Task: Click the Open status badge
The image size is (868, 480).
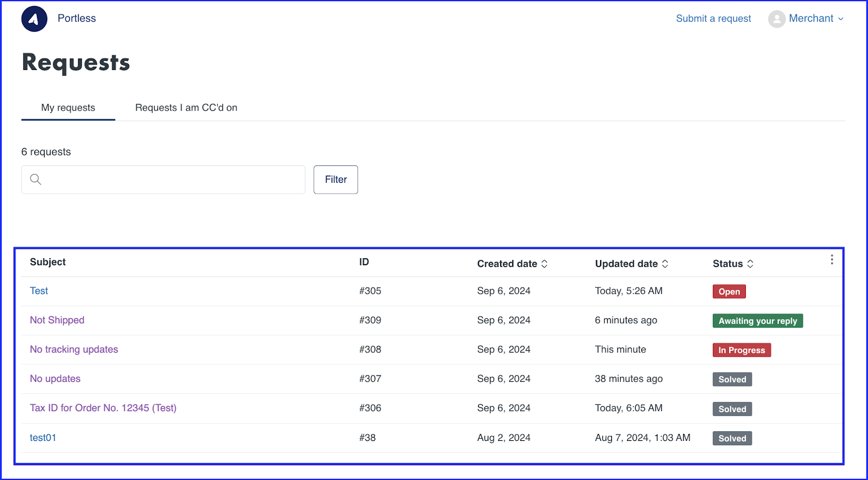Action: click(x=729, y=292)
